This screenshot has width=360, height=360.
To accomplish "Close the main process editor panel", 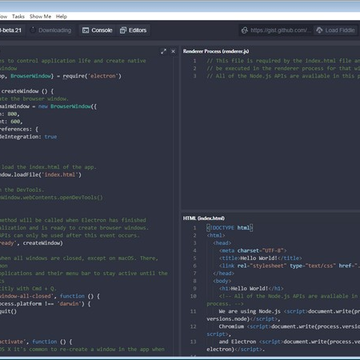I will coord(173,51).
